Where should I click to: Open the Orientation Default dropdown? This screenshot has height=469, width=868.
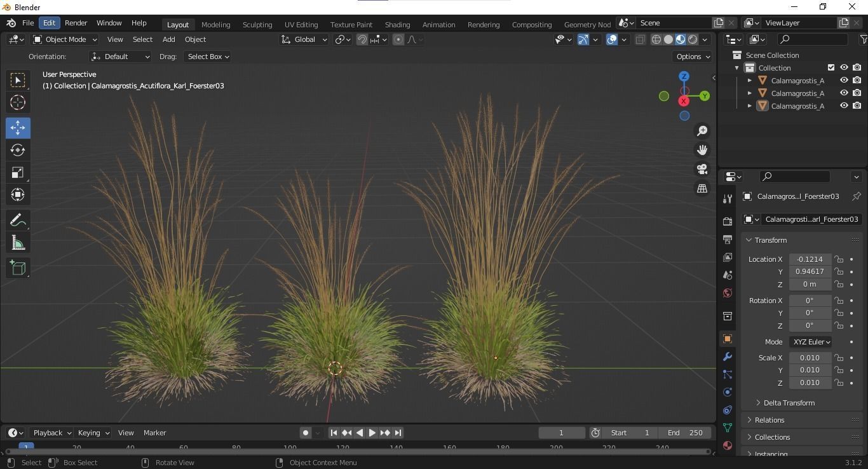[x=121, y=57]
